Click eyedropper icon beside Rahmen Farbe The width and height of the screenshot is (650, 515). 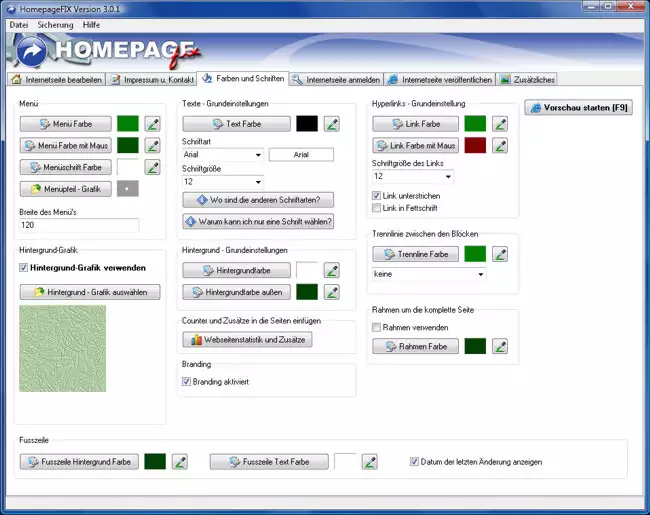[x=500, y=346]
